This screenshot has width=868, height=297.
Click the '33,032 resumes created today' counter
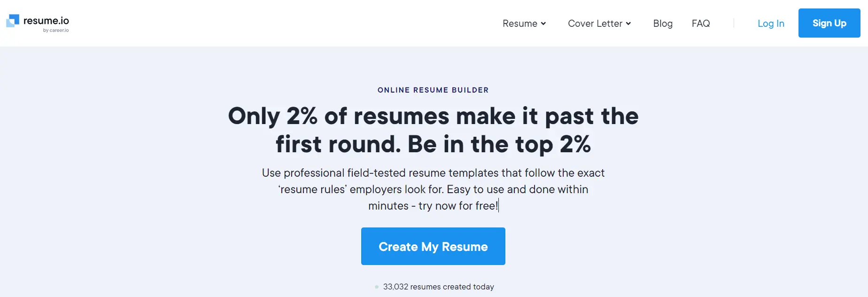(x=439, y=287)
